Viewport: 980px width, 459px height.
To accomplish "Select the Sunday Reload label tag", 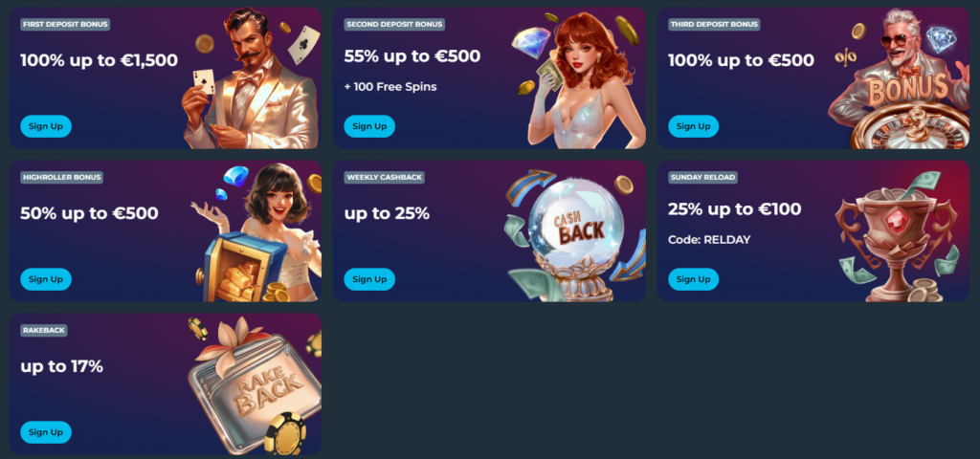I will (702, 177).
